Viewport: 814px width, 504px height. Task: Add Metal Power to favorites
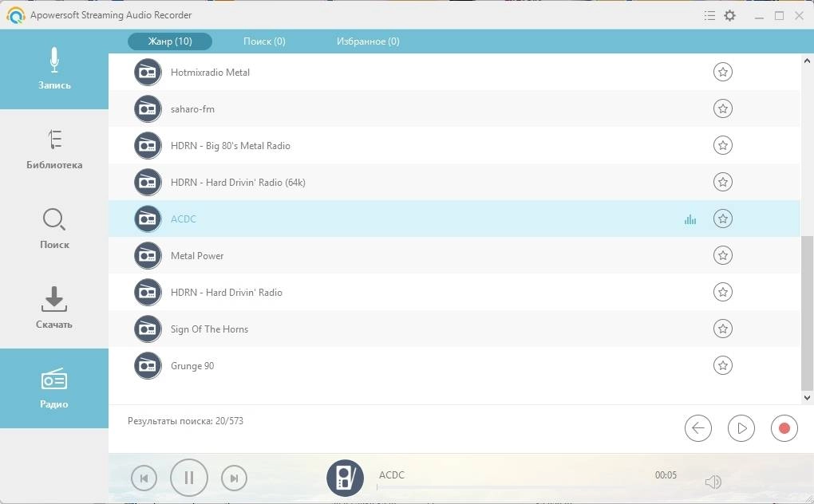tap(723, 255)
